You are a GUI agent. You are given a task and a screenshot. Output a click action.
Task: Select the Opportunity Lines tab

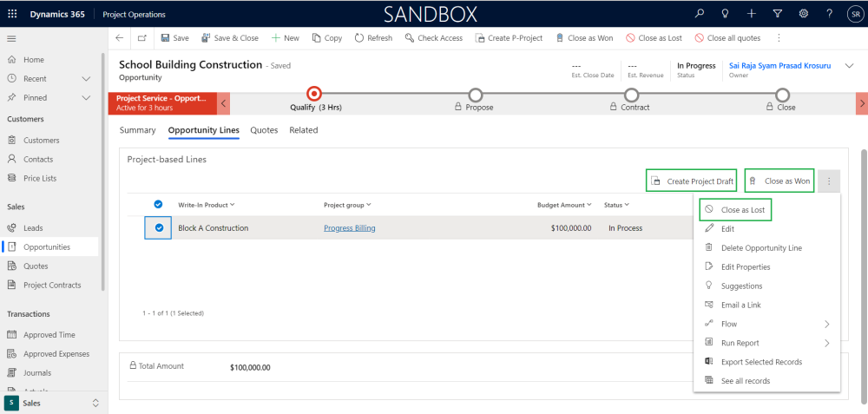(x=204, y=130)
